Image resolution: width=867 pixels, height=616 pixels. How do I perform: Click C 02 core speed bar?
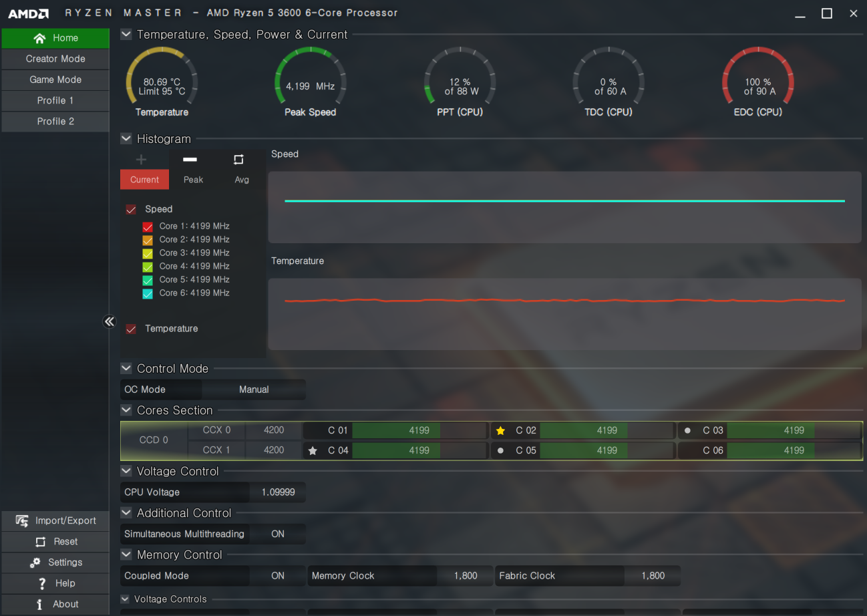[607, 430]
